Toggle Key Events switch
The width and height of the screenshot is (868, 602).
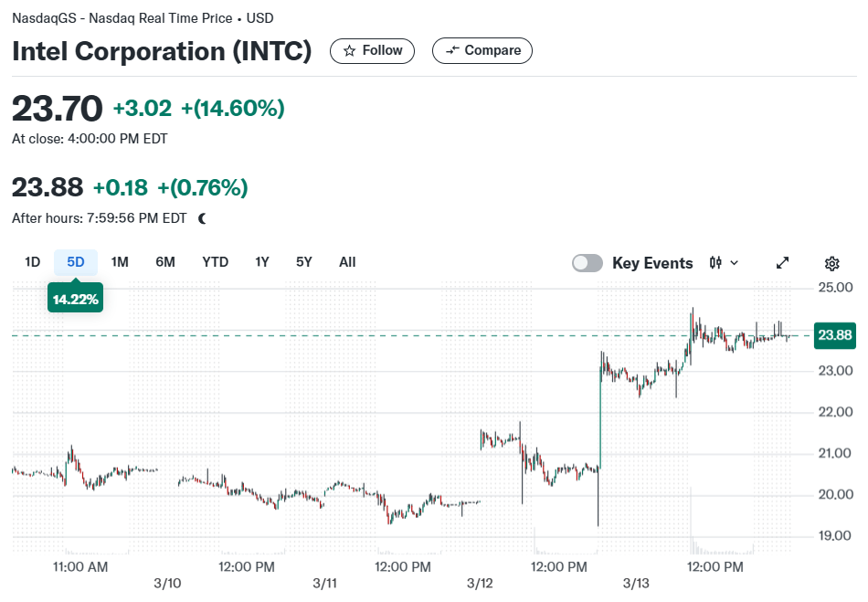[x=587, y=263]
